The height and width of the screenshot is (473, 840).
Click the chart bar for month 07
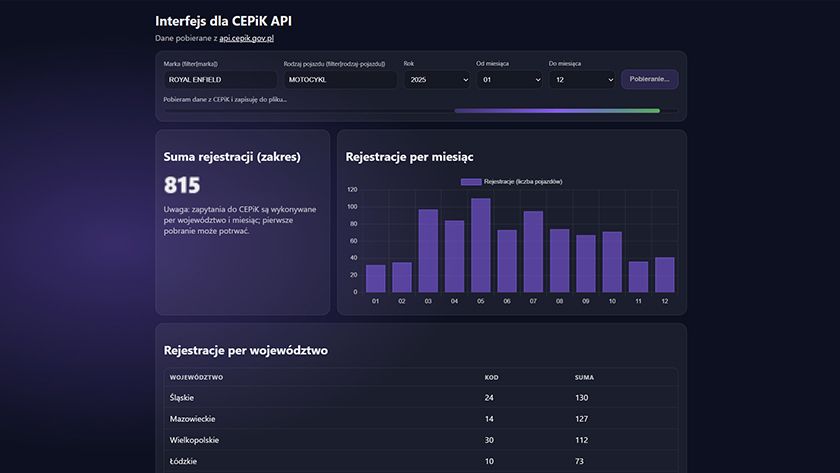coord(533,252)
